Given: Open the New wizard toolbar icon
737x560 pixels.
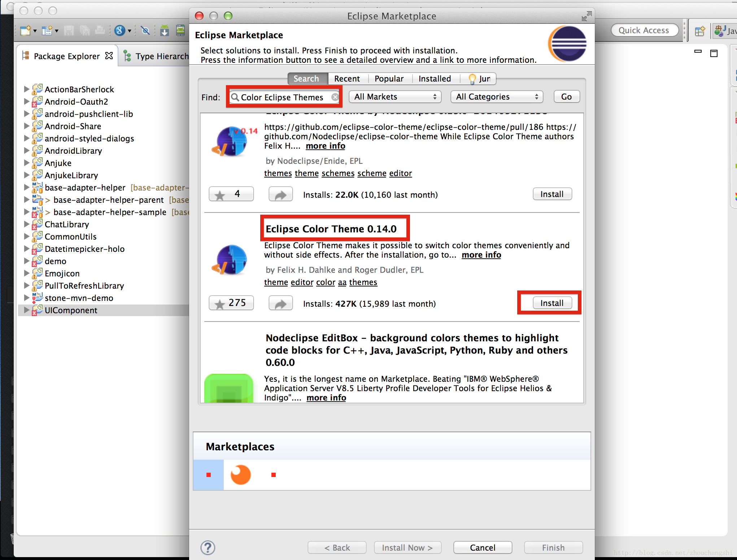Looking at the screenshot, I should point(26,31).
